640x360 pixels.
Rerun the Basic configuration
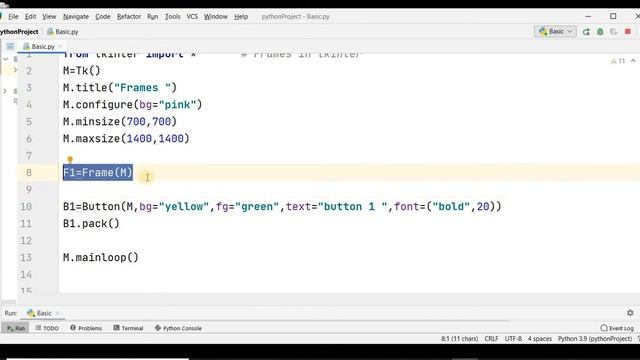[x=586, y=31]
